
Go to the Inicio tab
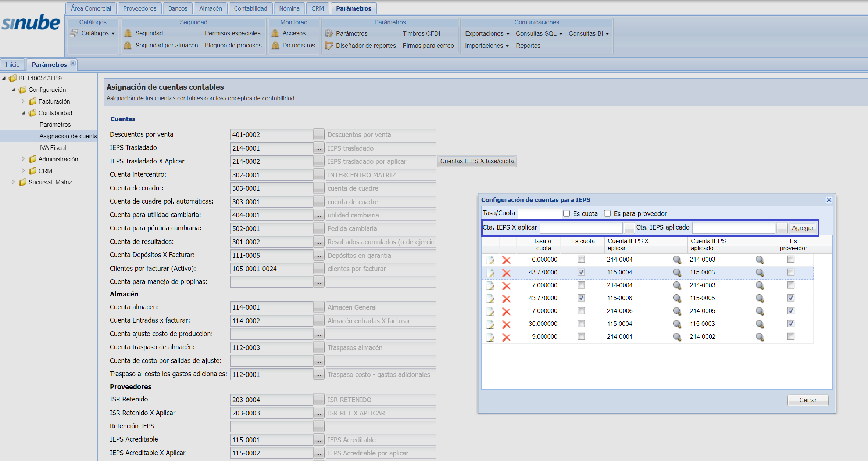coord(12,65)
